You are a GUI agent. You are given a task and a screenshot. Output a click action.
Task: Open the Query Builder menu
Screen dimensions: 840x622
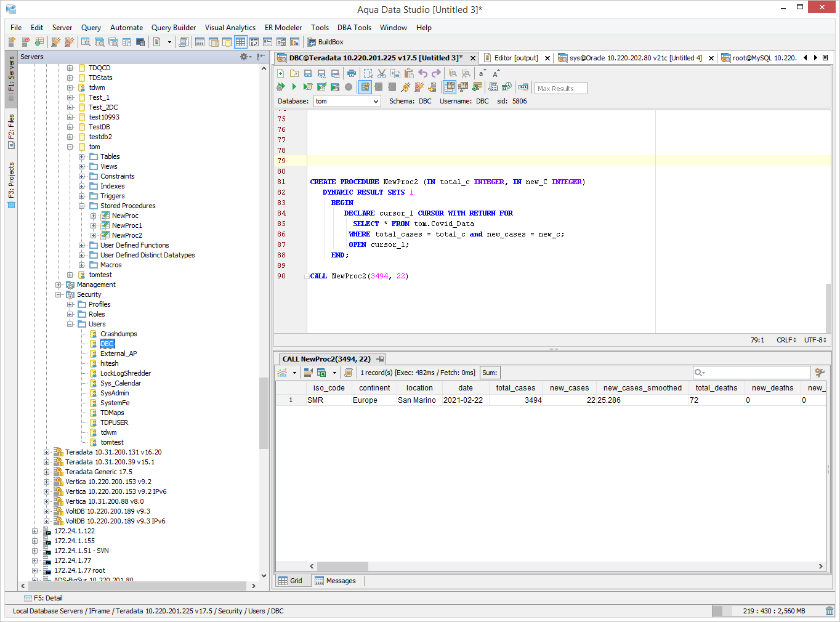[x=173, y=28]
